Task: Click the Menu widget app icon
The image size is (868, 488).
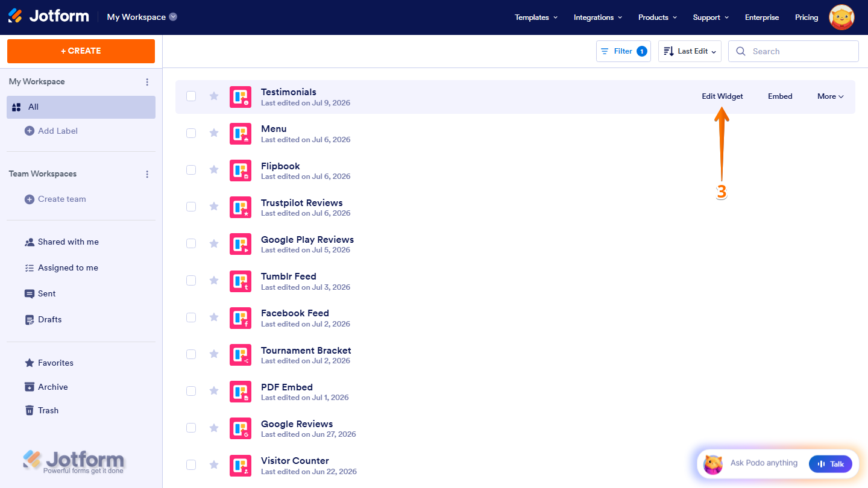Action: [x=241, y=134]
